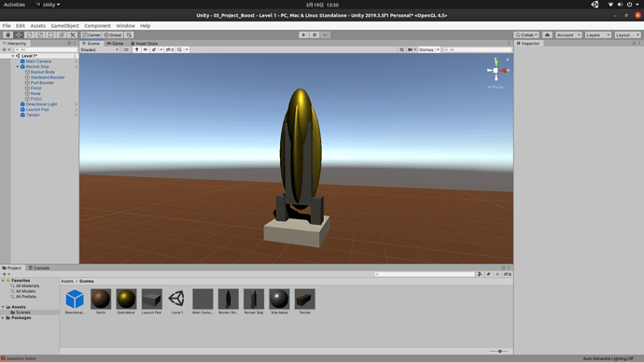This screenshot has height=362, width=644.
Task: Open the Account dropdown
Action: point(568,35)
